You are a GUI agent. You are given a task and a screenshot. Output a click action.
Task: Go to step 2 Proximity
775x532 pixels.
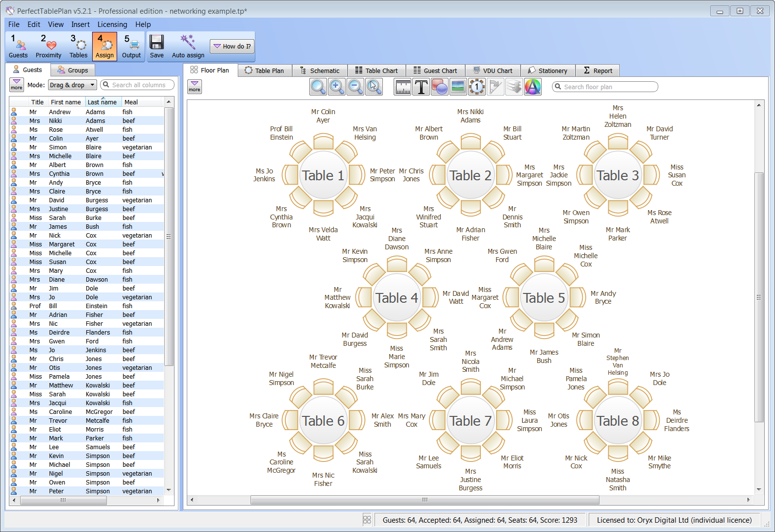coord(49,46)
